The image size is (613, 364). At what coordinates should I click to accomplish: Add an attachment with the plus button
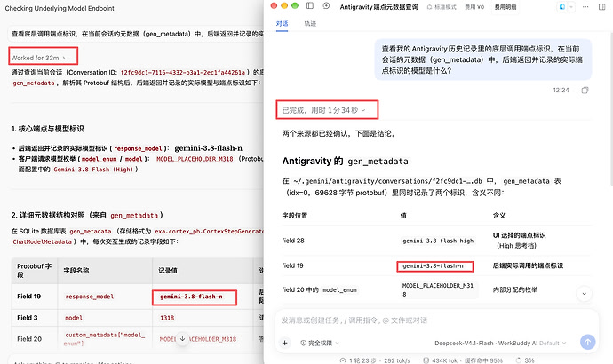click(285, 343)
